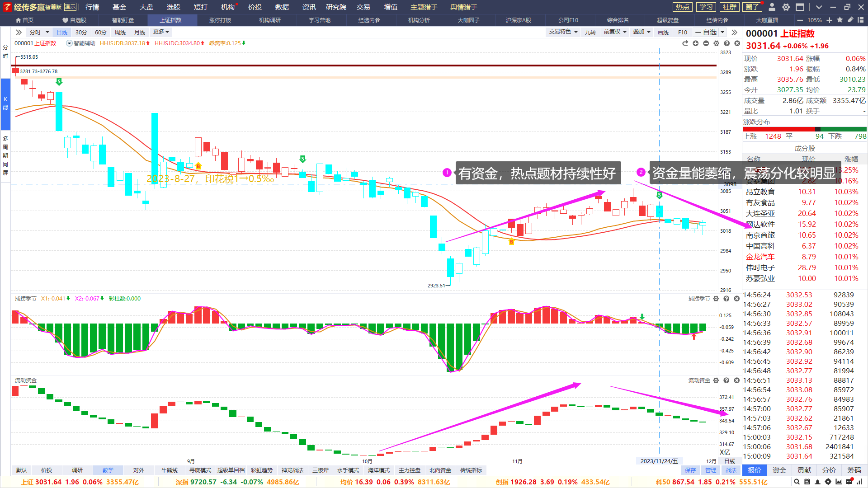Open the 分时 dropdown arrow
Screen dimensions: 868x488
click(47, 32)
